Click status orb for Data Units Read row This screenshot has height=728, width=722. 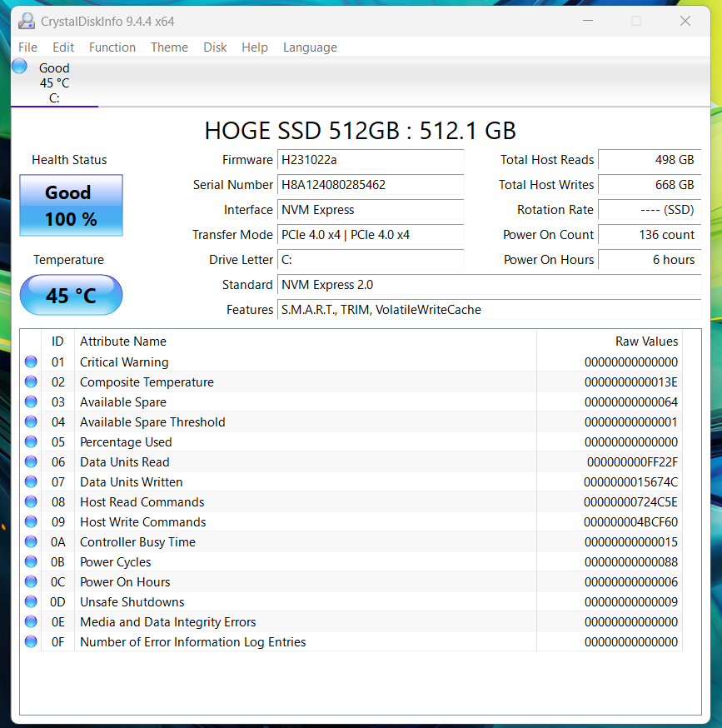click(x=31, y=461)
